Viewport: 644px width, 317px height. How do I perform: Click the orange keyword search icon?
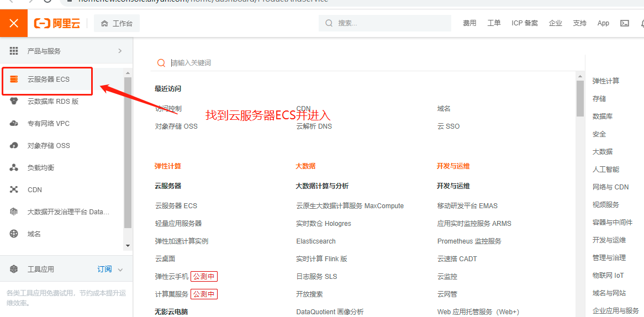[161, 63]
